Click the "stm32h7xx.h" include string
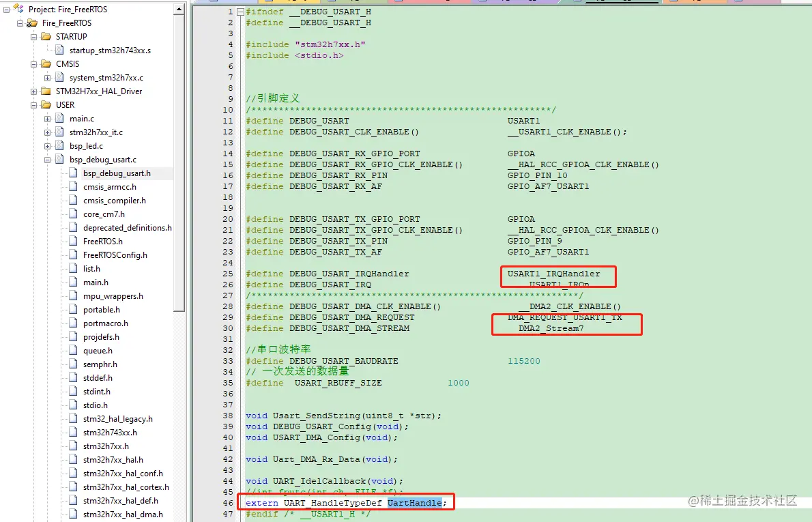Viewport: 812px width, 522px height. click(330, 44)
